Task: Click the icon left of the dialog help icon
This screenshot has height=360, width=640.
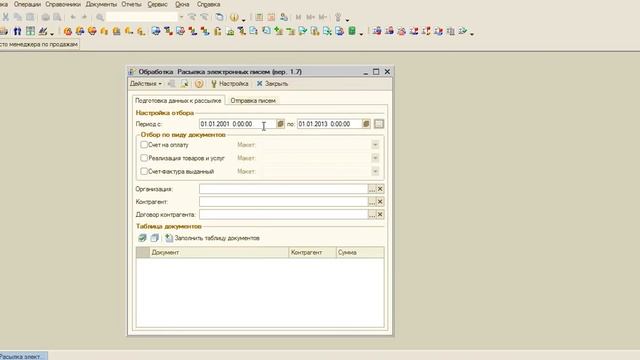Action: [185, 84]
